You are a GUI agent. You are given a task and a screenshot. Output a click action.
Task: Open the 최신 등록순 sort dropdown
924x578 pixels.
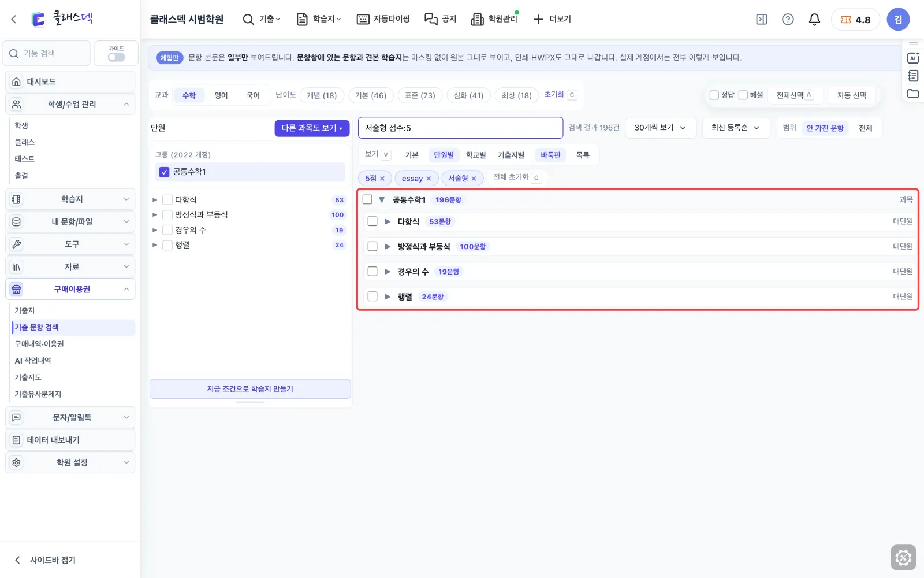[x=736, y=128]
